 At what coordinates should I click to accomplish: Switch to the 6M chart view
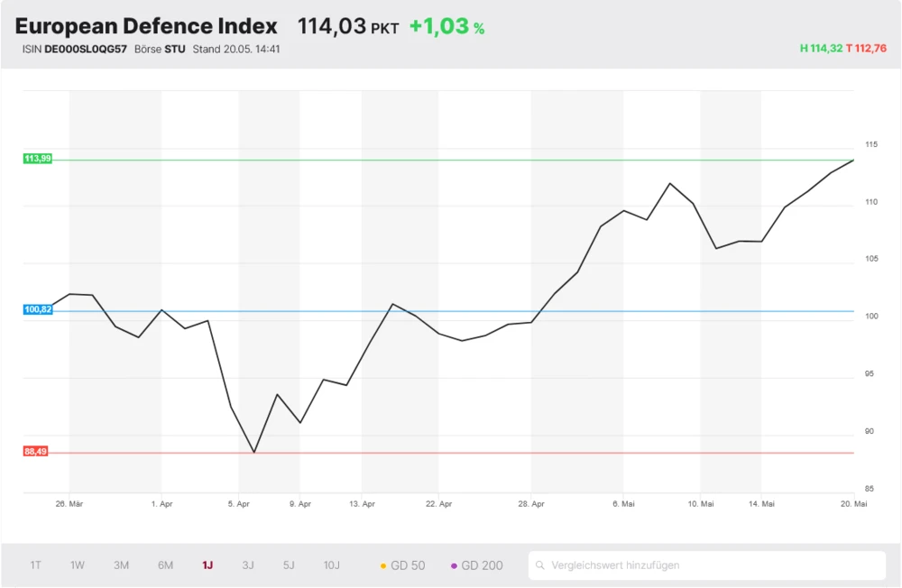point(164,565)
